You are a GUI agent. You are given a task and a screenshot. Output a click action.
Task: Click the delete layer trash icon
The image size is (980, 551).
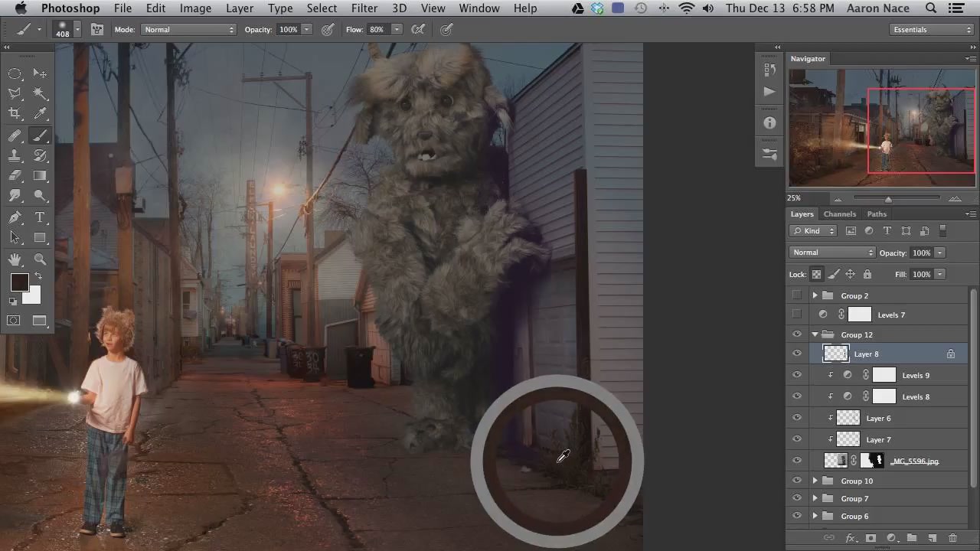952,539
